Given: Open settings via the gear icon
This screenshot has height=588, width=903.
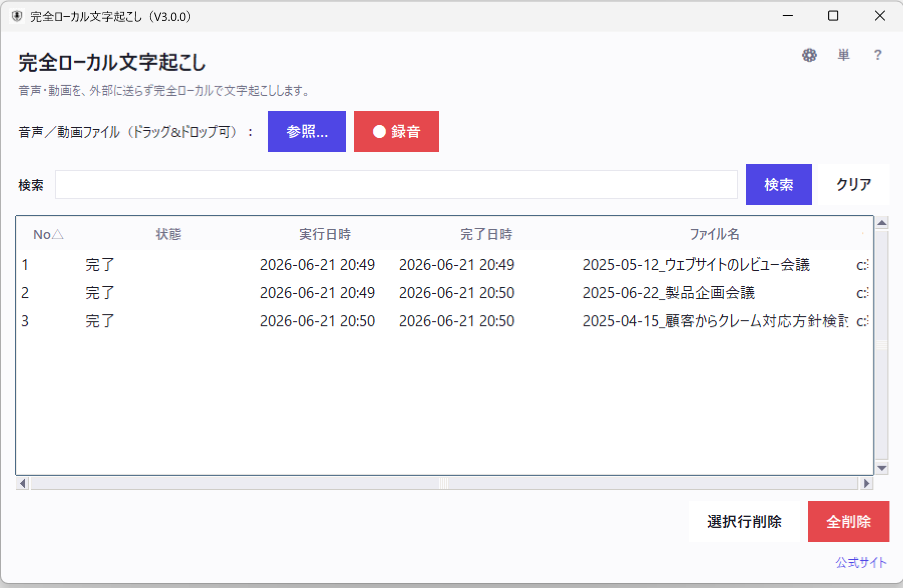Looking at the screenshot, I should pos(809,55).
